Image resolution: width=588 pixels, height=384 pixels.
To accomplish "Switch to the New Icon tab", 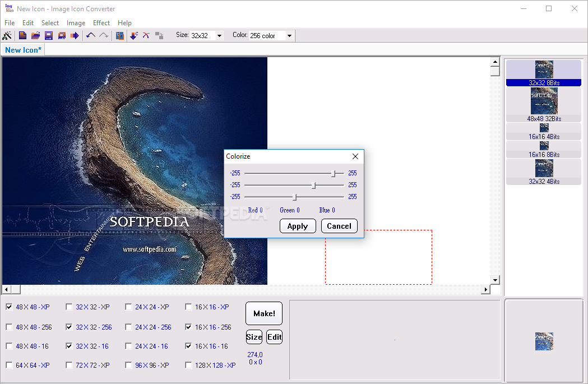I will click(23, 50).
